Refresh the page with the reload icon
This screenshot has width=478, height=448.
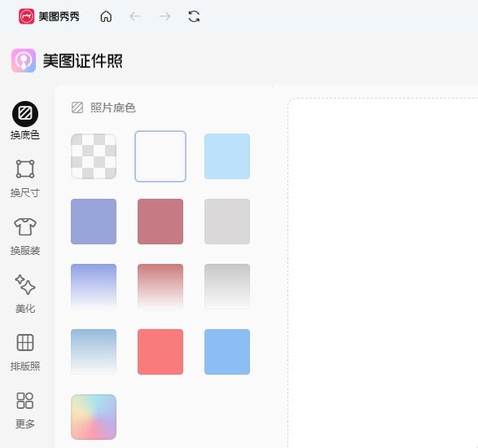point(194,16)
